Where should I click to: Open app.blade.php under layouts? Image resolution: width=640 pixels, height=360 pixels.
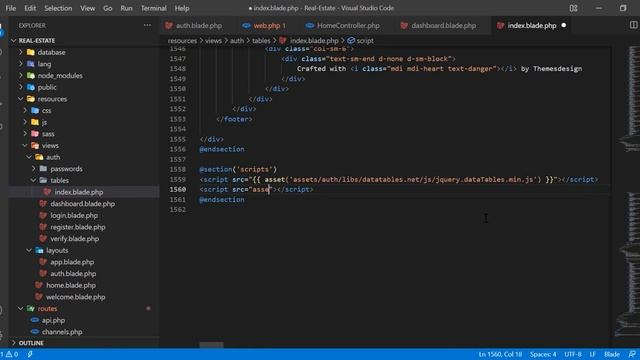tap(72, 262)
